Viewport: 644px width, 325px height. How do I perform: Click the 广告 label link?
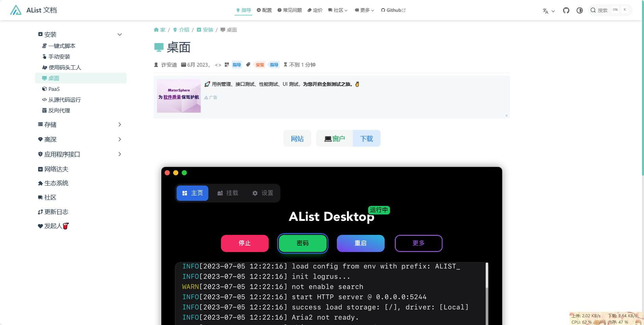[211, 98]
